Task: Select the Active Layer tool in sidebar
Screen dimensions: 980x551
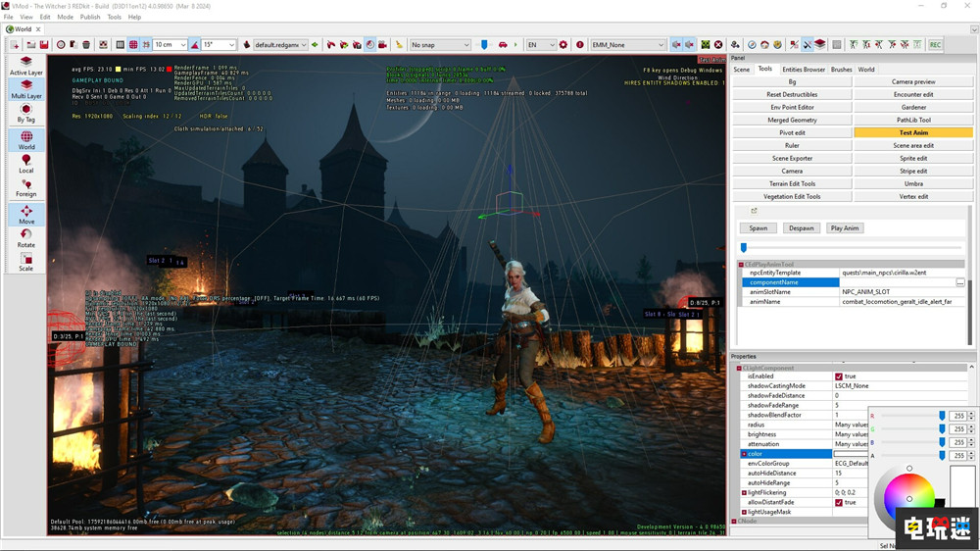Action: point(26,66)
